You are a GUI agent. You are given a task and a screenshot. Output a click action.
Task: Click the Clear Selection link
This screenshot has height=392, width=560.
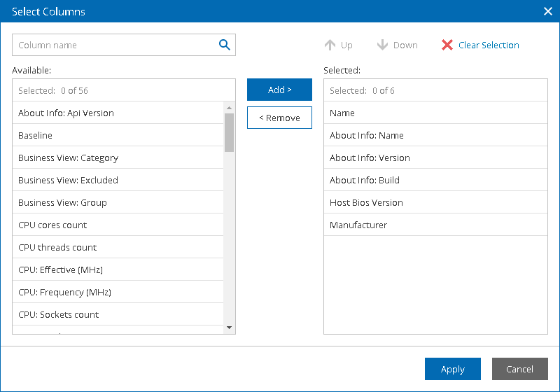(489, 45)
